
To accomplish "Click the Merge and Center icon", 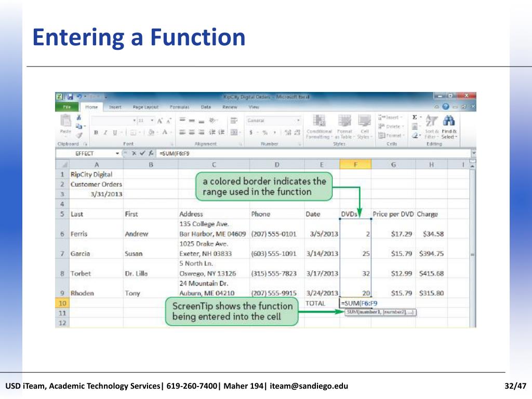I will click(x=234, y=132).
